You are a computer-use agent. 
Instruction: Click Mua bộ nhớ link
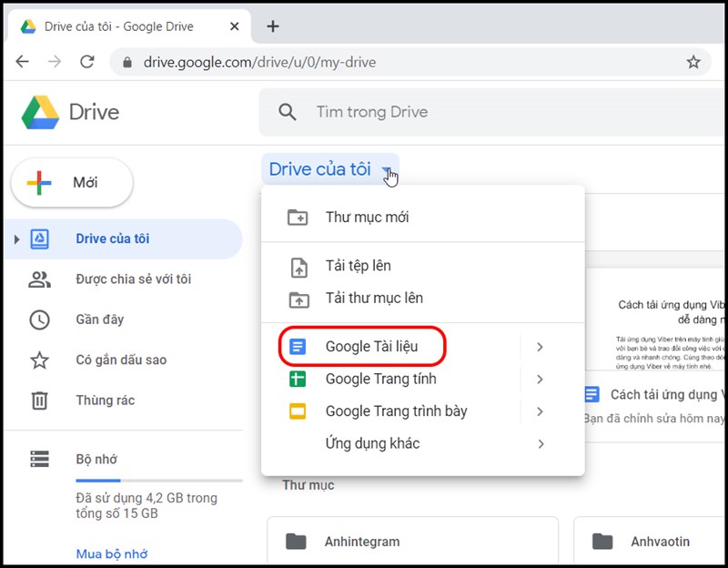[111, 553]
